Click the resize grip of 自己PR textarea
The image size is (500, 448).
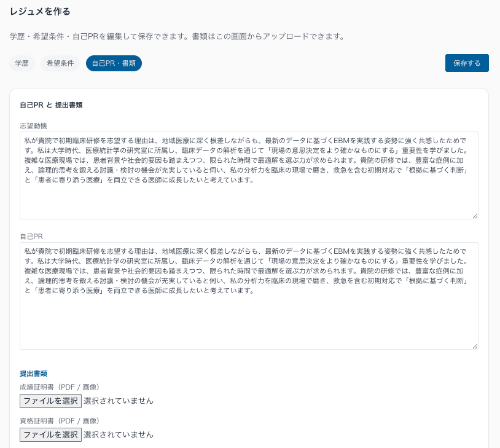pos(475,345)
